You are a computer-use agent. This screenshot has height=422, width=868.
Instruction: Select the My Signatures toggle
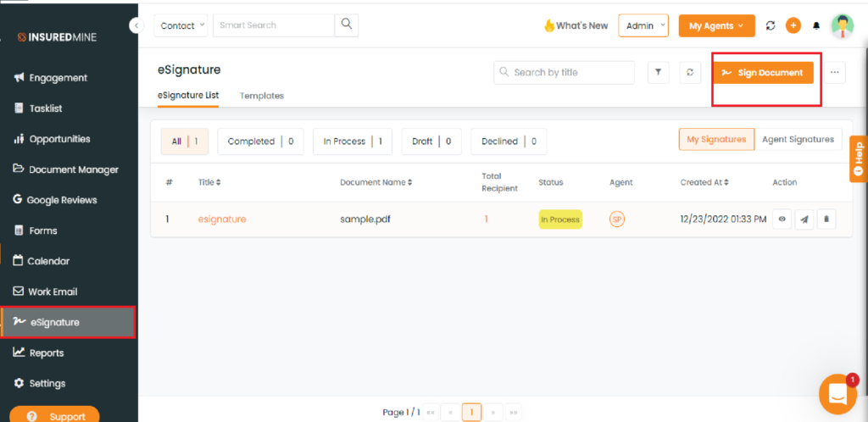tap(717, 139)
